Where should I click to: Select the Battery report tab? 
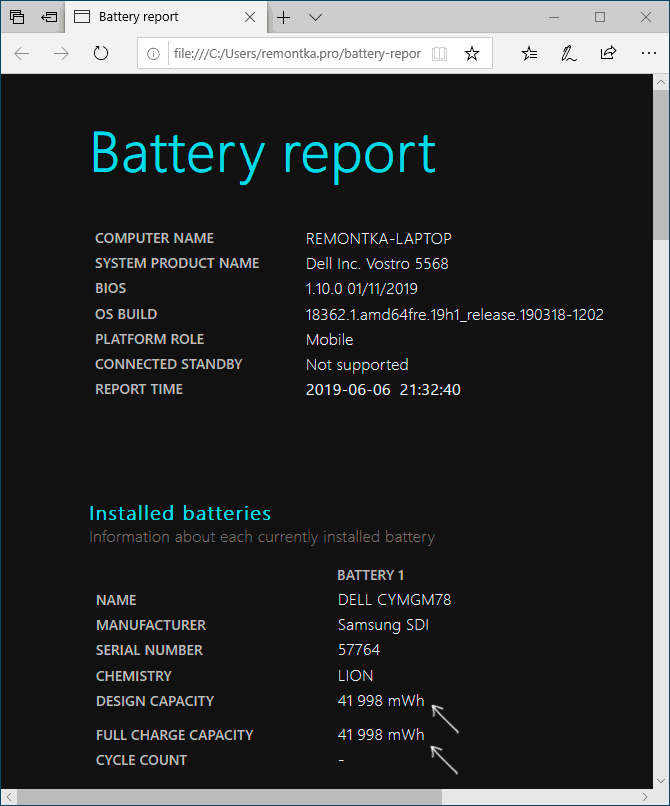150,17
